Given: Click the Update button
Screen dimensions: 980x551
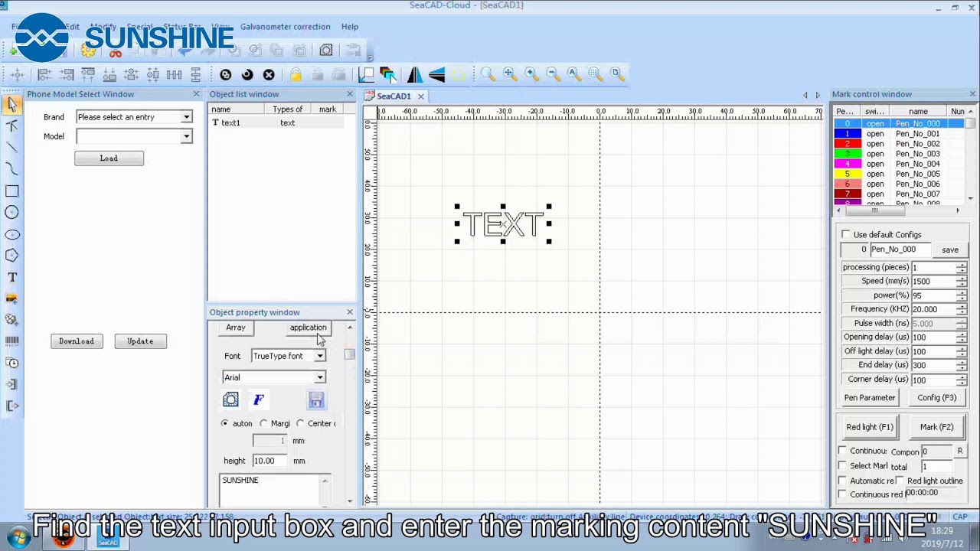Looking at the screenshot, I should click(140, 341).
